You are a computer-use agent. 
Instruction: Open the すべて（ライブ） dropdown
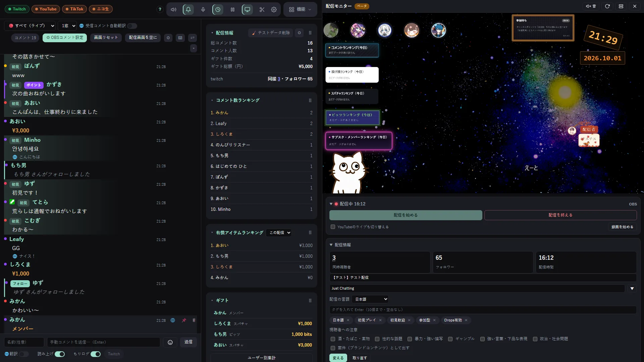click(30, 26)
